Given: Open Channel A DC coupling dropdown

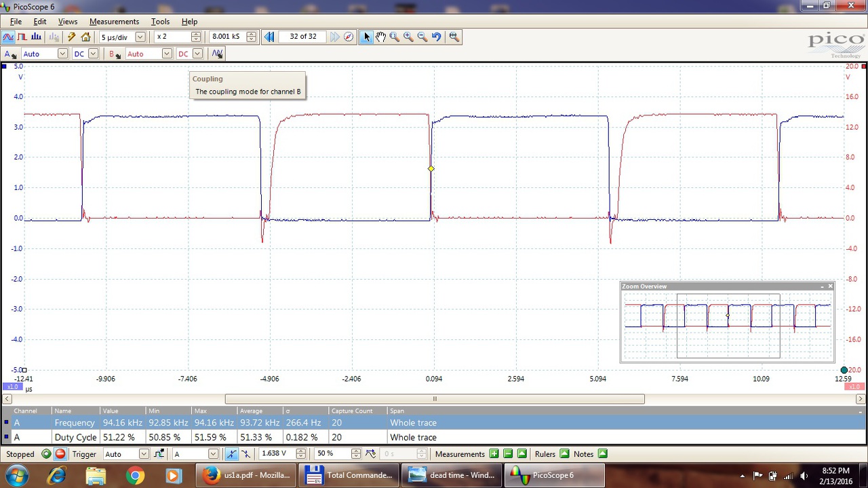Looking at the screenshot, I should [x=93, y=54].
